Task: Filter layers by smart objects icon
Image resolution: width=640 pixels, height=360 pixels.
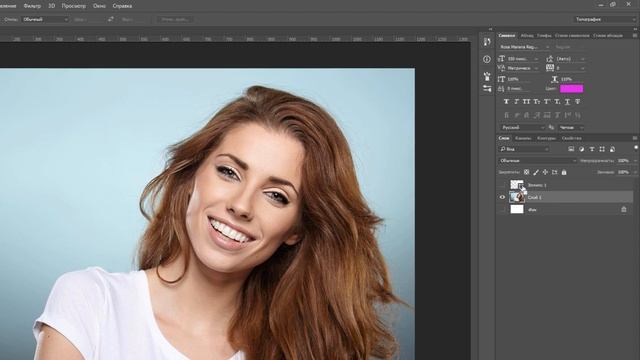Action: (612, 149)
